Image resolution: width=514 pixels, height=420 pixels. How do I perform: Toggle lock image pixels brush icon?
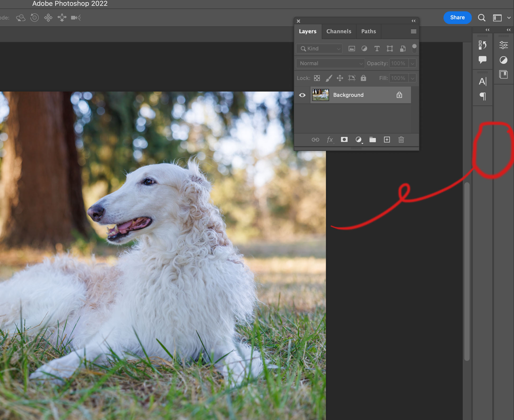[328, 78]
